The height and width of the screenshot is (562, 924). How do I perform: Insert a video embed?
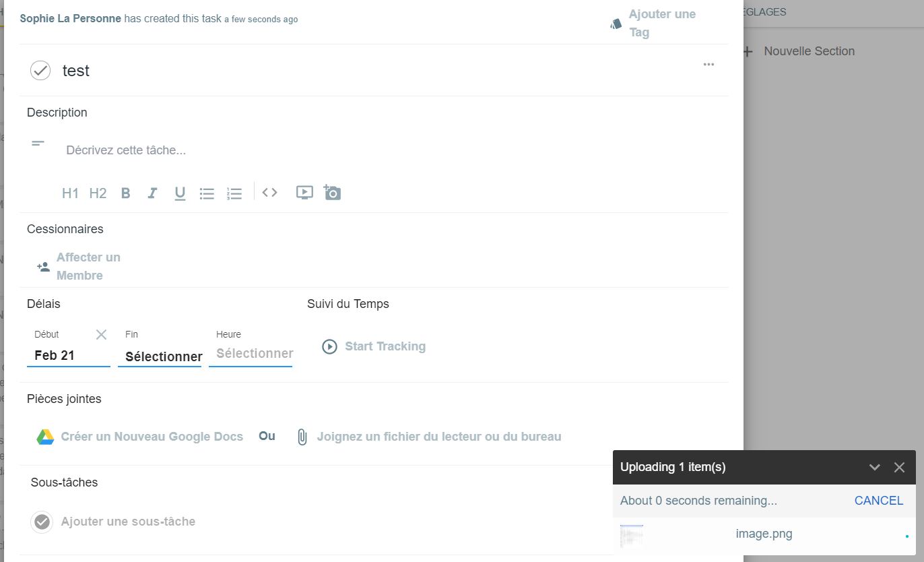tap(304, 193)
